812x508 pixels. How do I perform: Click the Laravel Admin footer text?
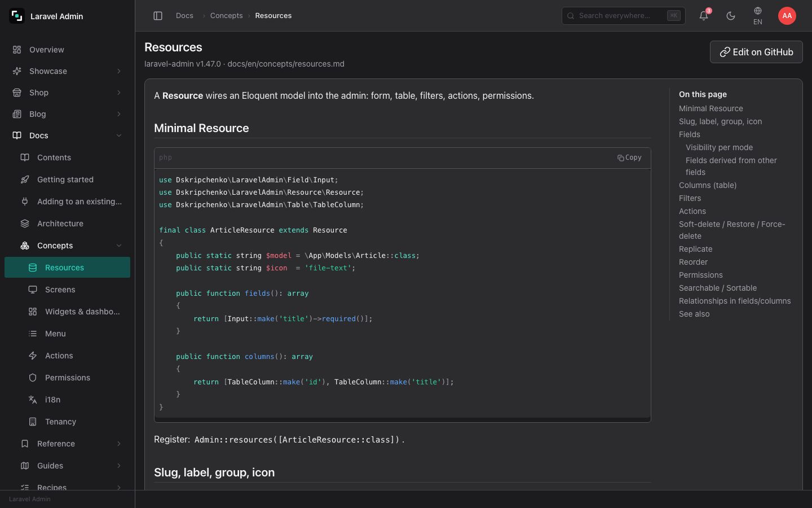(x=30, y=499)
